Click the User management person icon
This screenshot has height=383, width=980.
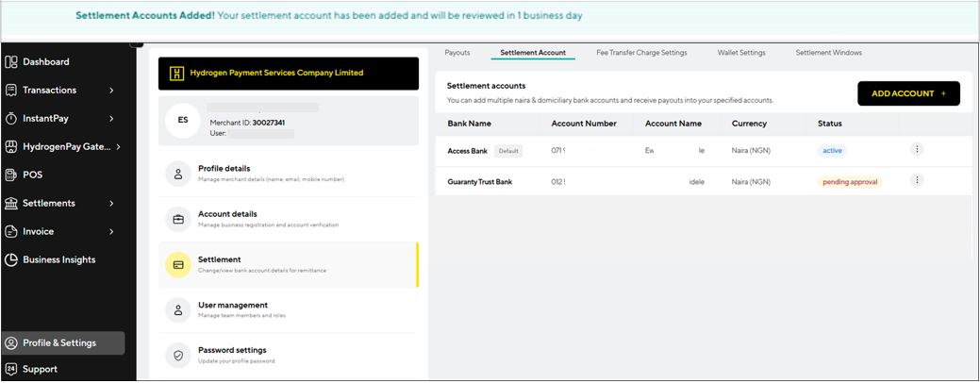click(x=178, y=310)
